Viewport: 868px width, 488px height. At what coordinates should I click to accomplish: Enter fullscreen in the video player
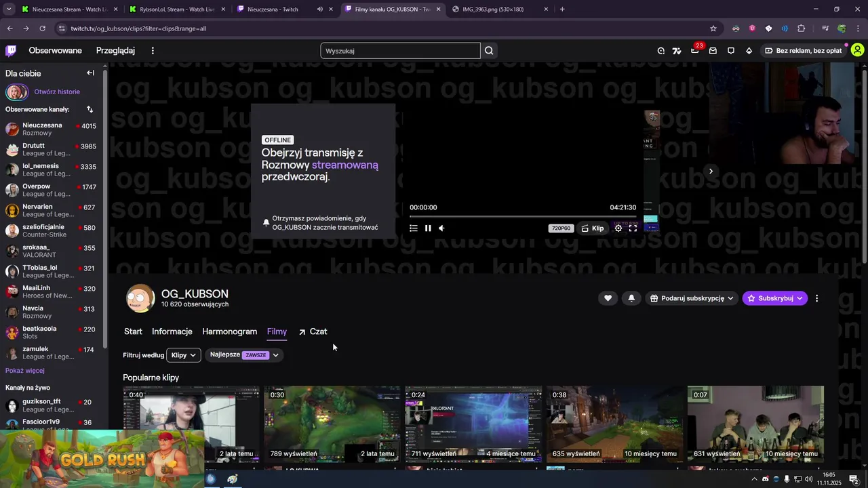[x=633, y=228]
